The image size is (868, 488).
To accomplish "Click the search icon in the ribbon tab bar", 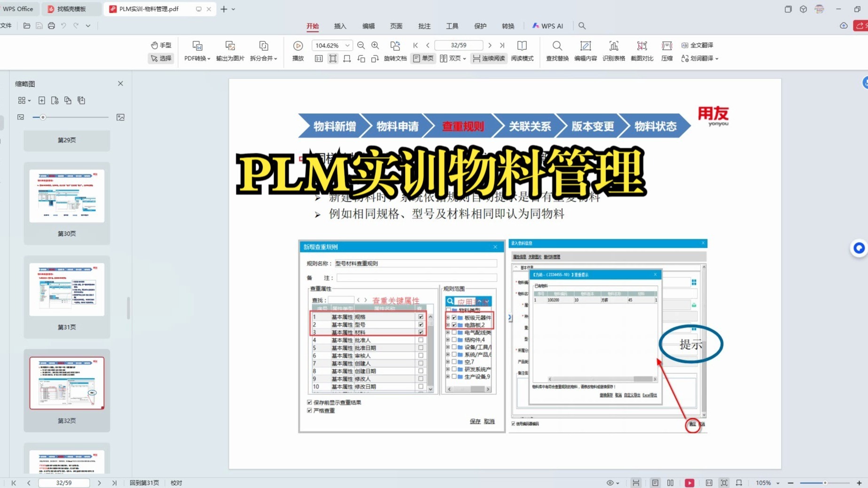I will [x=582, y=26].
